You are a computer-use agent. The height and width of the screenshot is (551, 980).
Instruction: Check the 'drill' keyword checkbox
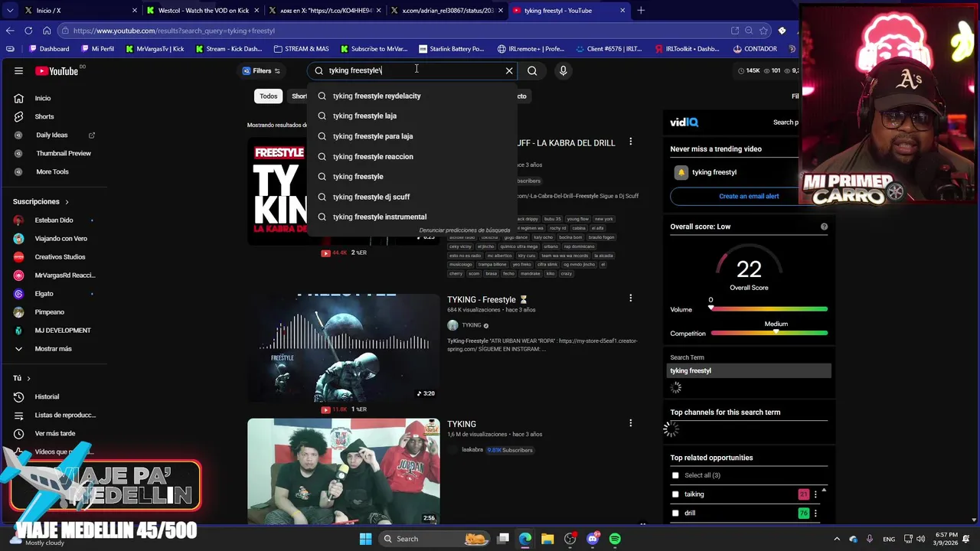coord(675,514)
